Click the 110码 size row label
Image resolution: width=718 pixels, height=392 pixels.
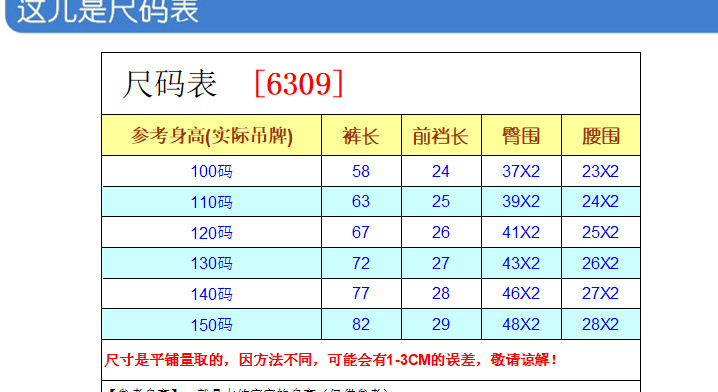click(x=212, y=202)
